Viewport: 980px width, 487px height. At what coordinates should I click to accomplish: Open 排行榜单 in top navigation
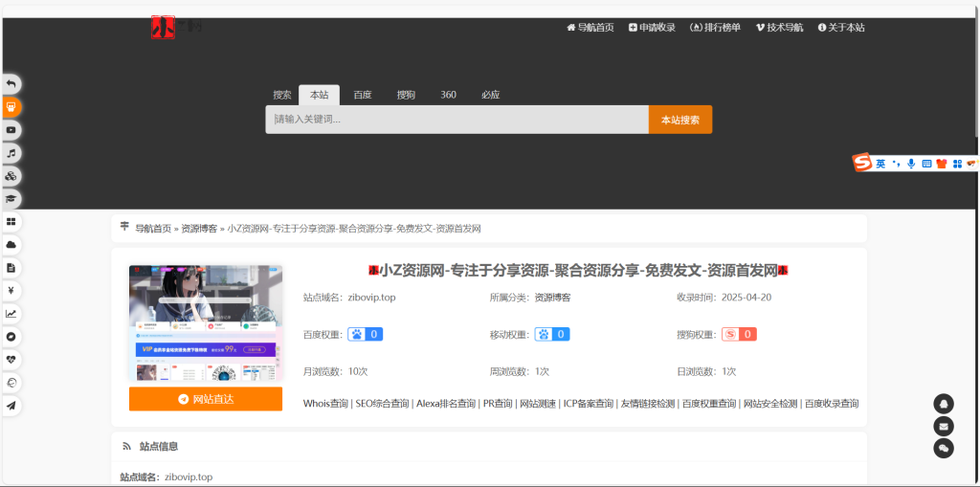(x=715, y=28)
